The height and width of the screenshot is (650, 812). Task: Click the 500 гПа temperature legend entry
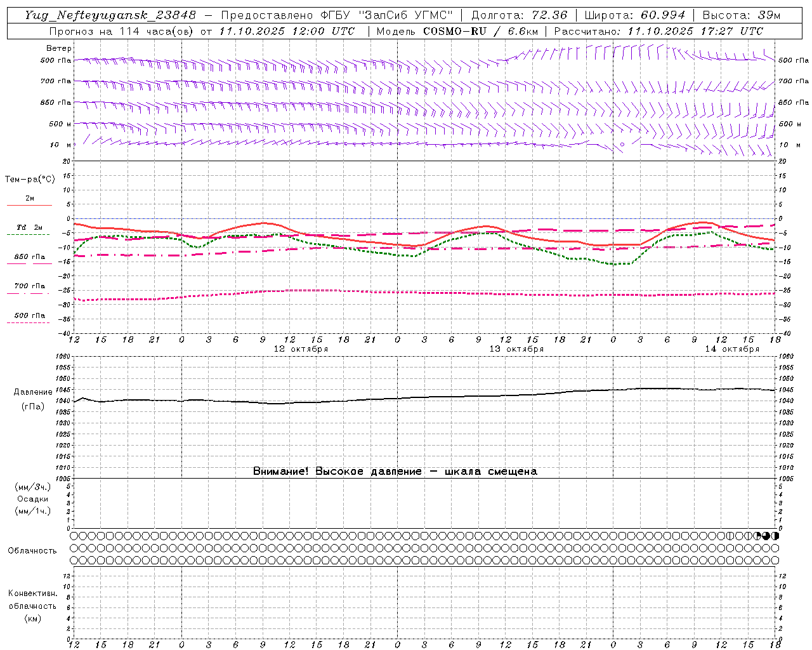(29, 317)
